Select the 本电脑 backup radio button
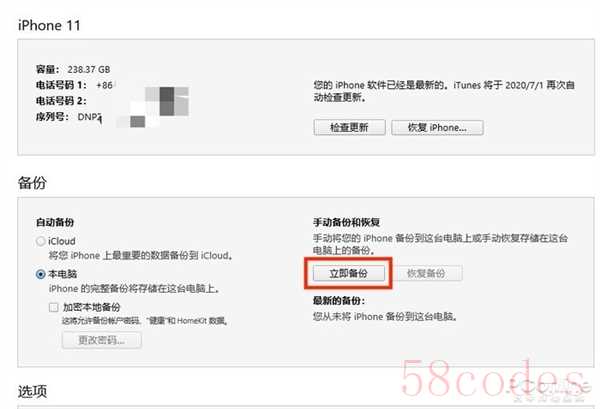The height and width of the screenshot is (409, 600). click(x=41, y=274)
